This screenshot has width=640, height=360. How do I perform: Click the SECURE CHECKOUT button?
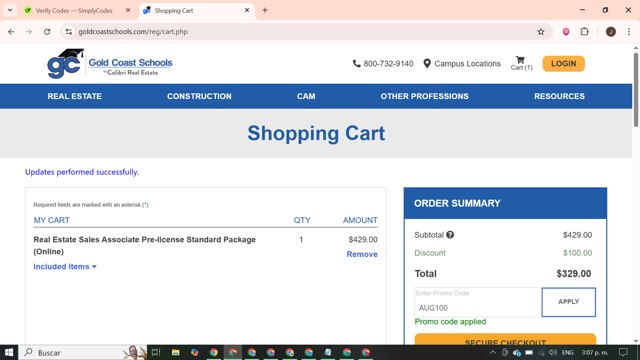tap(505, 340)
